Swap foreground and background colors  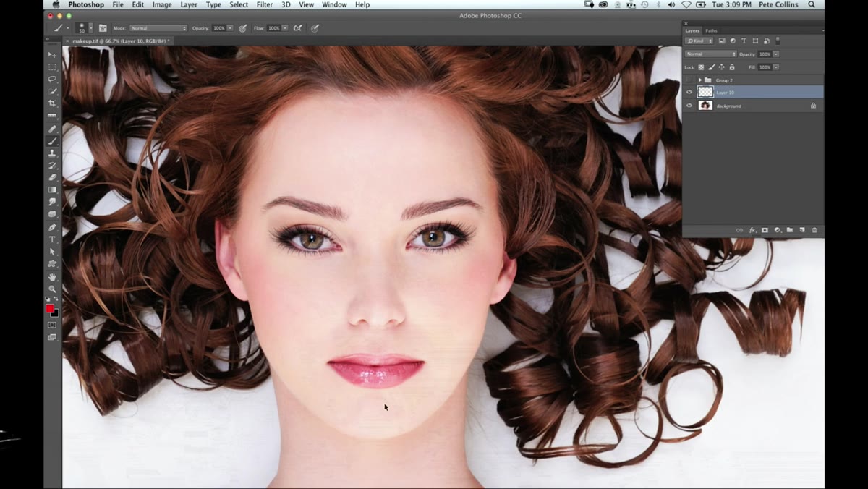click(56, 299)
